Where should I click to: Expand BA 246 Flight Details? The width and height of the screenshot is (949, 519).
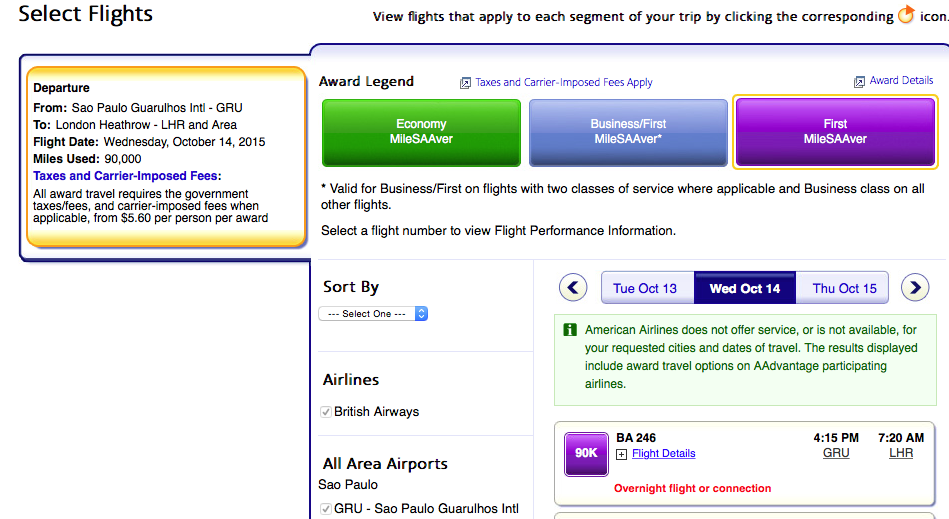tap(663, 453)
